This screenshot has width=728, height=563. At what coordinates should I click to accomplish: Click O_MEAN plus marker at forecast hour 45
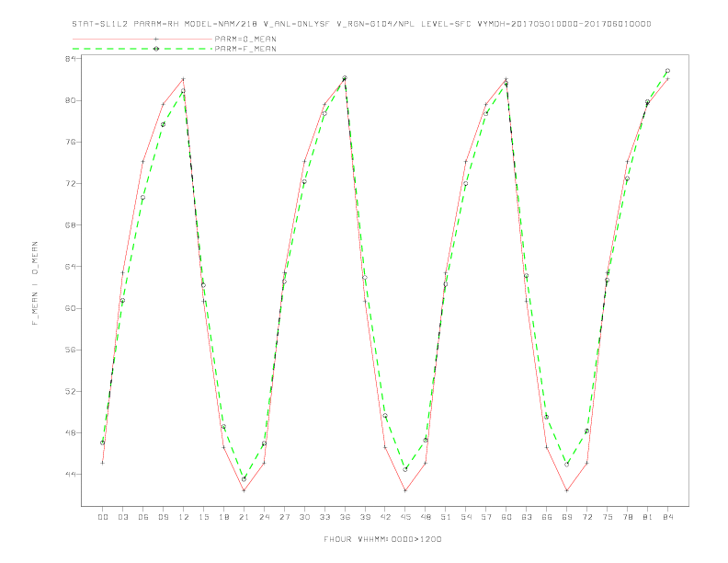pos(405,490)
